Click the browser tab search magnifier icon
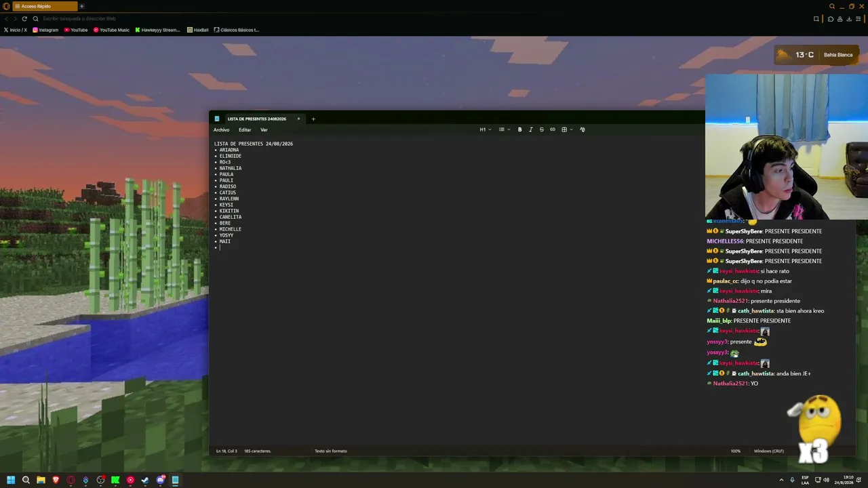Image resolution: width=868 pixels, height=488 pixels. click(832, 6)
